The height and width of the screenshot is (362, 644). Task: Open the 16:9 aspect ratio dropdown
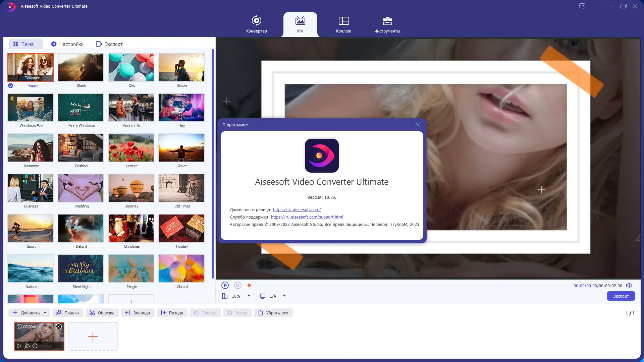[248, 296]
